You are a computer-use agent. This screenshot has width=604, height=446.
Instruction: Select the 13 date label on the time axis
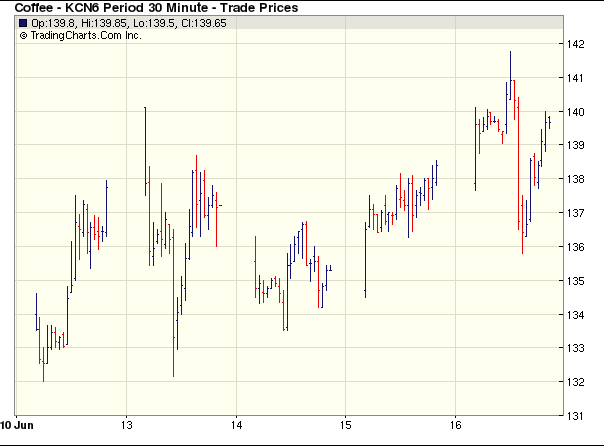click(x=126, y=423)
